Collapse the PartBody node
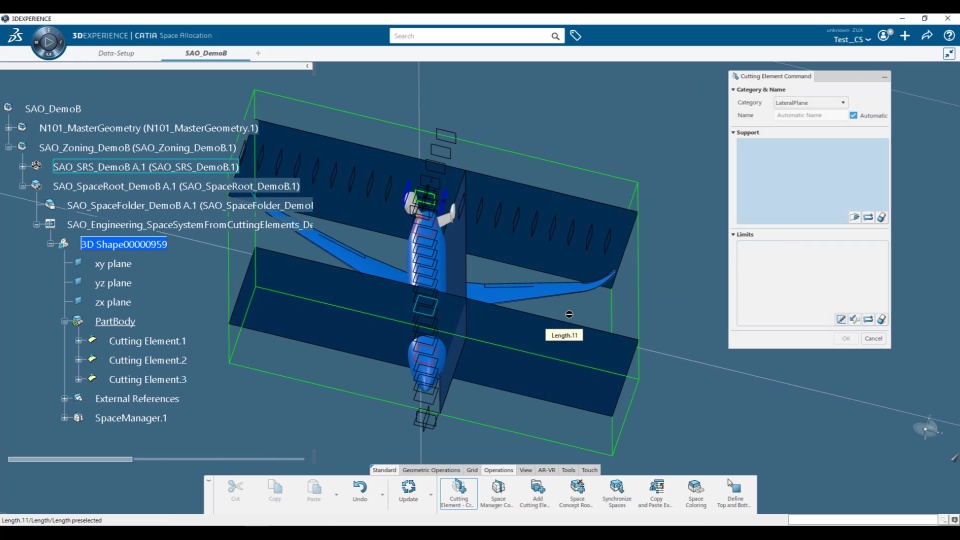 (x=64, y=321)
